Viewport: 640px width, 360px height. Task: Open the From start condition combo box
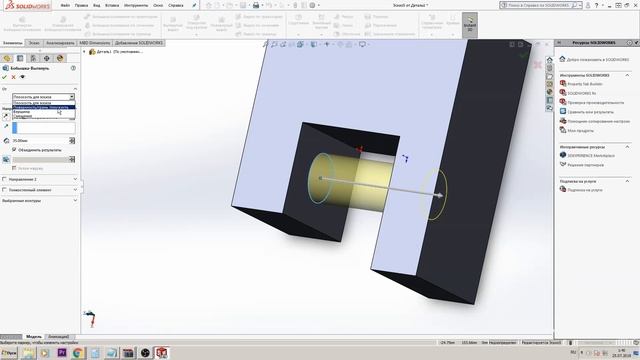[43, 97]
